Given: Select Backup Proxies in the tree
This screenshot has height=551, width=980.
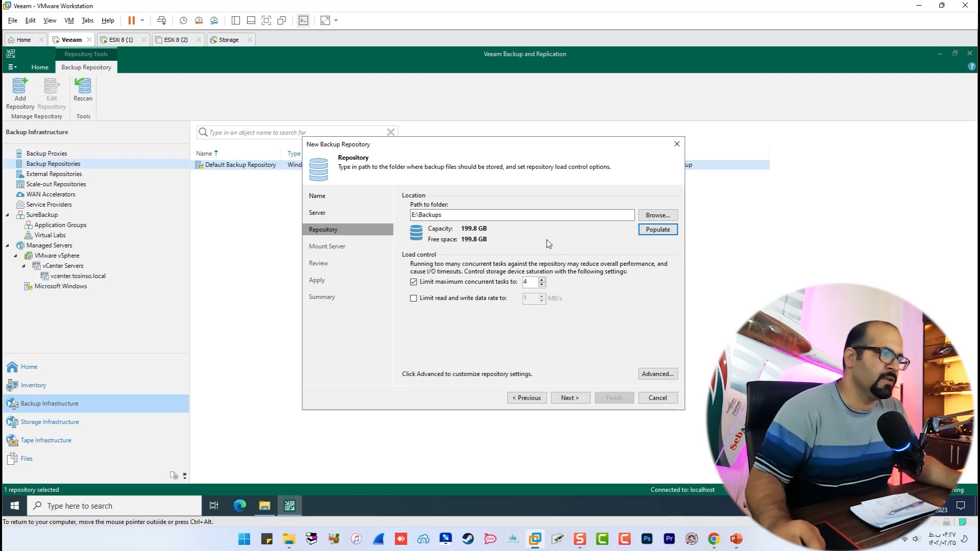Looking at the screenshot, I should point(46,154).
